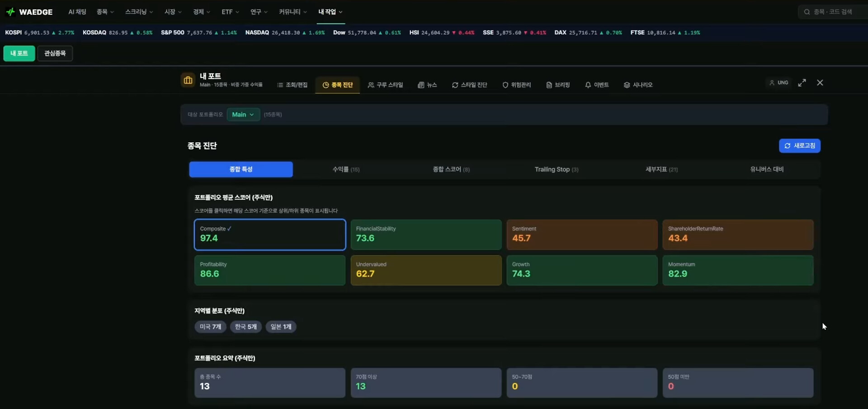
Task: Click the fullscreen expand arrows icon
Action: [802, 83]
